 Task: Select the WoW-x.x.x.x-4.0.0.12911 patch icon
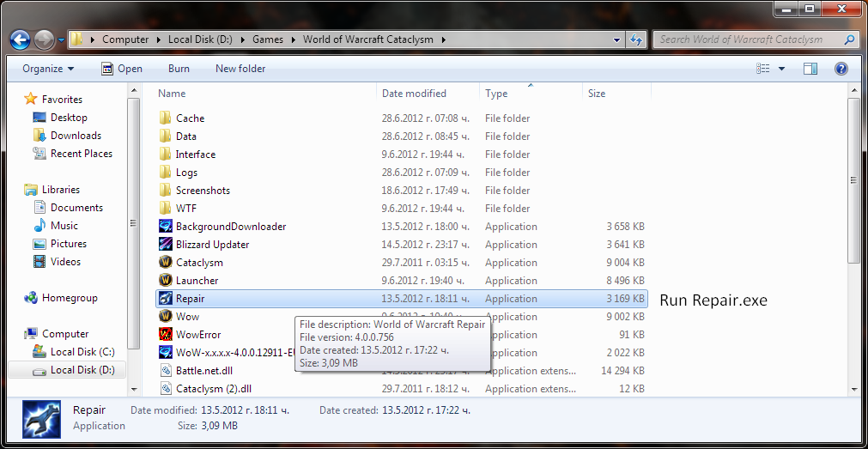tap(165, 353)
